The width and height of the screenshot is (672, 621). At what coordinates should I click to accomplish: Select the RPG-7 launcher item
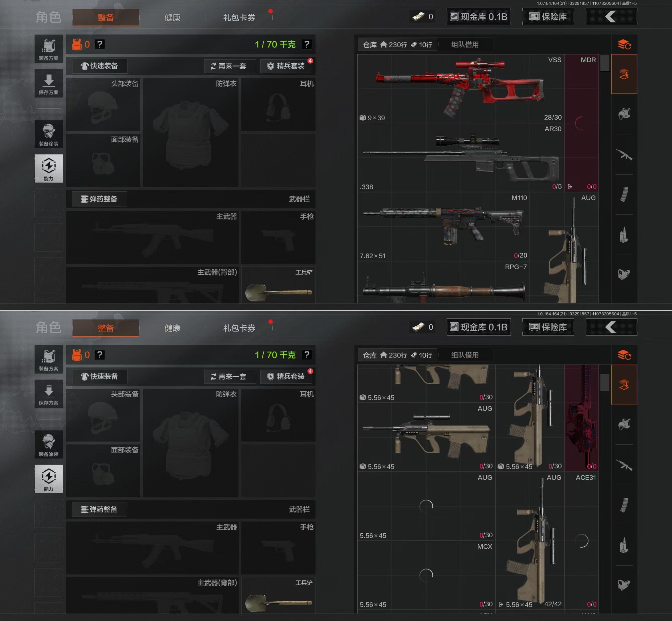tap(443, 282)
